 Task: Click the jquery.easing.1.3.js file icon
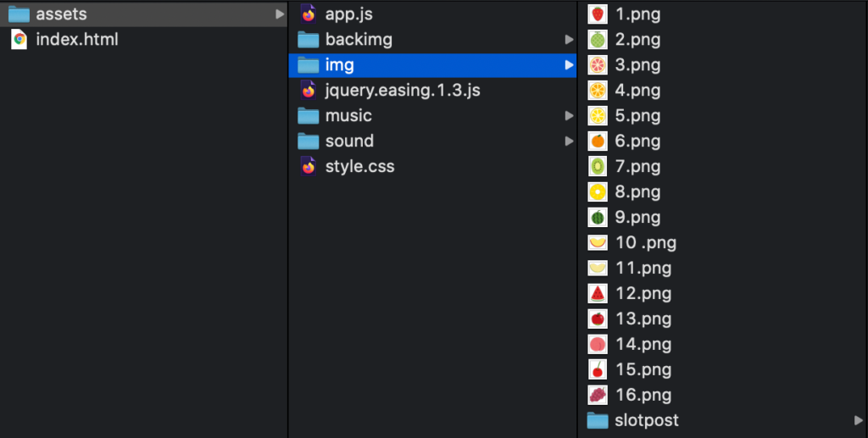pos(309,90)
